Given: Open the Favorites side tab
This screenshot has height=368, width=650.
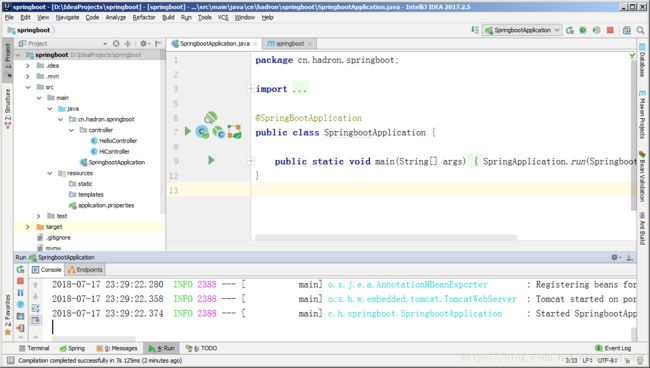Looking at the screenshot, I should 7,315.
